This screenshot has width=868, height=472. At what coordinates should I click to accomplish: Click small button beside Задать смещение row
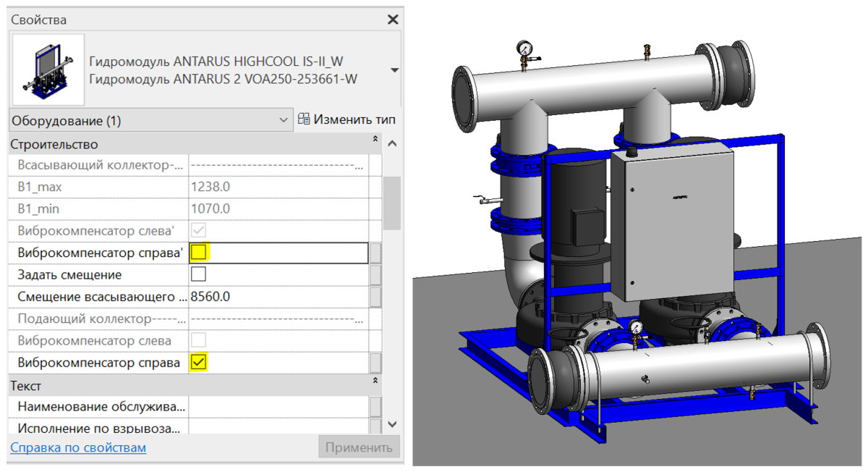(375, 275)
